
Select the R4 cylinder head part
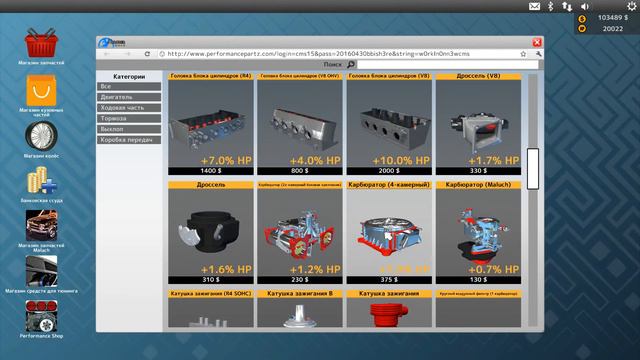211,124
